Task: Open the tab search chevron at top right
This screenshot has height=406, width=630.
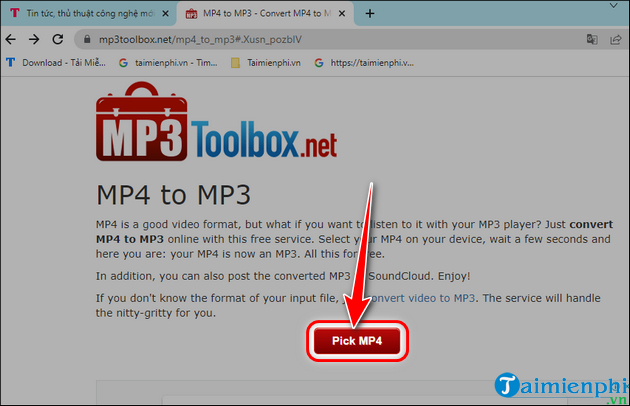Action: (614, 6)
